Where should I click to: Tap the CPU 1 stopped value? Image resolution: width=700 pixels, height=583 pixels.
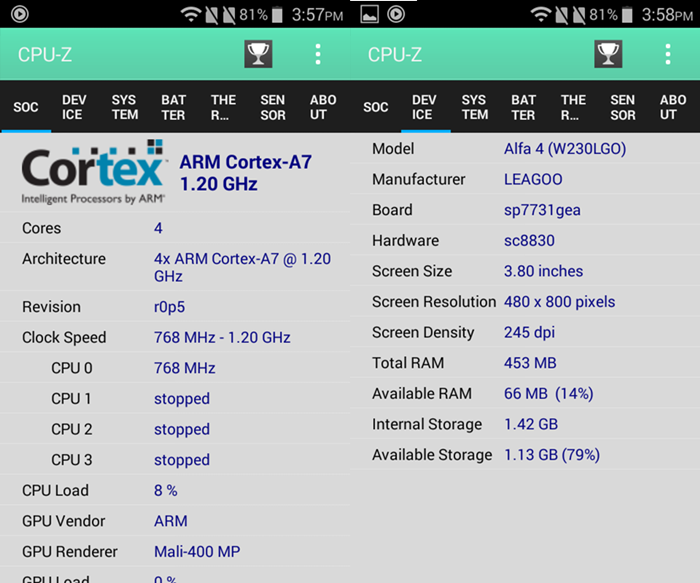182,399
